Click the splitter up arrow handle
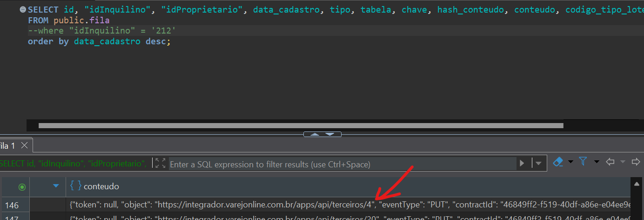This screenshot has height=220, width=644. point(315,134)
